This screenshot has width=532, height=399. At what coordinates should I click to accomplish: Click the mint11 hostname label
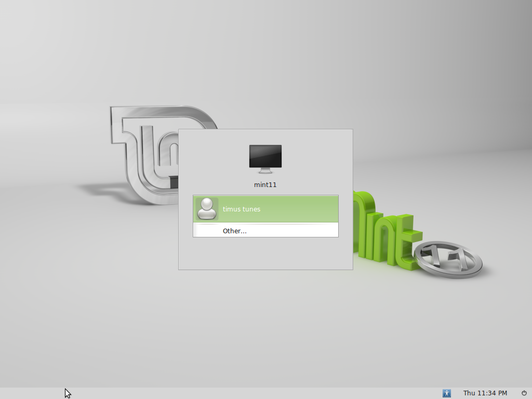pyautogui.click(x=265, y=184)
